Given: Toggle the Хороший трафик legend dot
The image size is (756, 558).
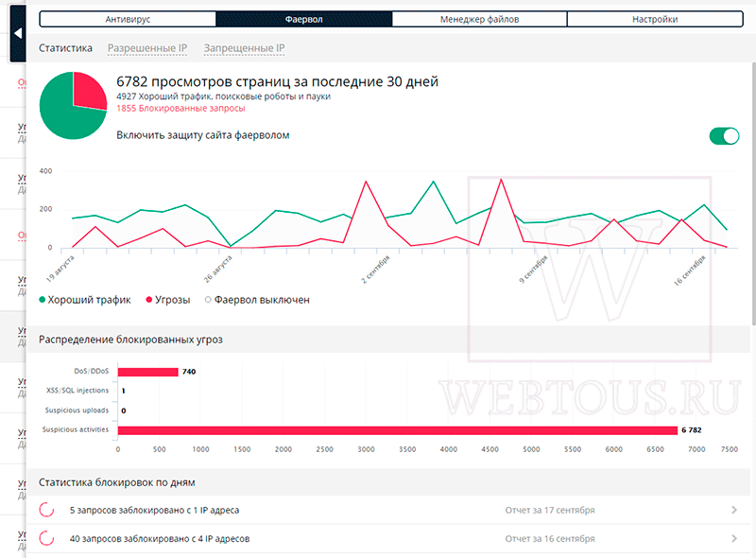Looking at the screenshot, I should [x=42, y=300].
